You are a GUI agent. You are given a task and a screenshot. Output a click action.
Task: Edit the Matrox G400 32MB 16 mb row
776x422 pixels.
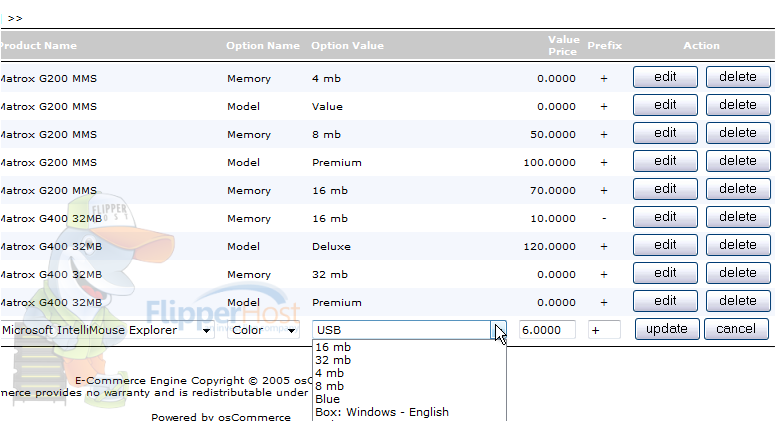(665, 217)
